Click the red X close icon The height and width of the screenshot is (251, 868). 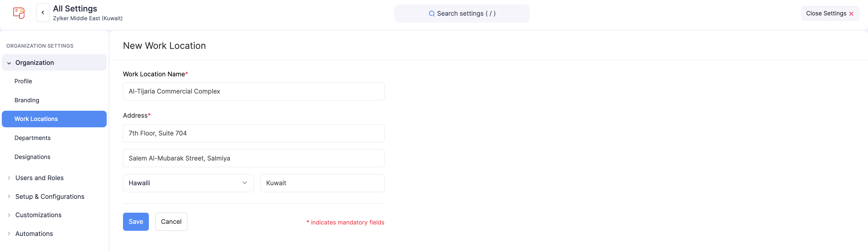tap(851, 14)
